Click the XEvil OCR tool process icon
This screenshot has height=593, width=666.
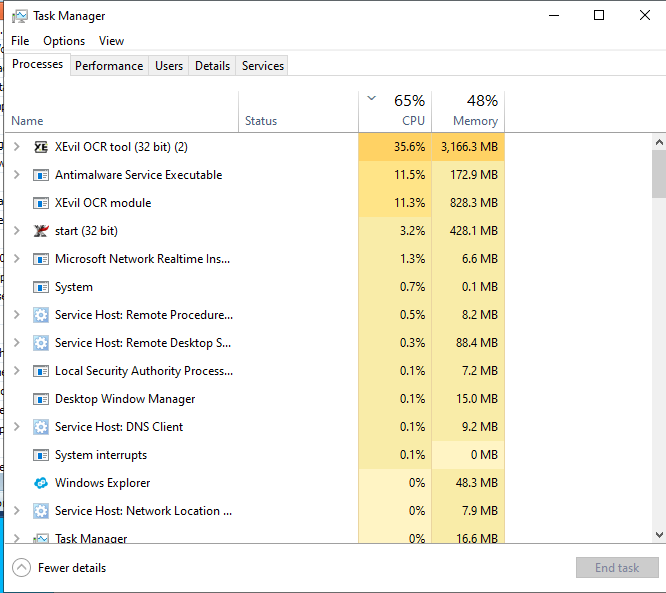[41, 147]
